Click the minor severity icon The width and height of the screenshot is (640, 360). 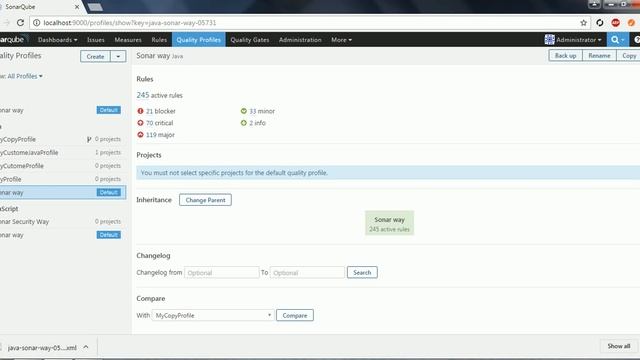(x=244, y=111)
